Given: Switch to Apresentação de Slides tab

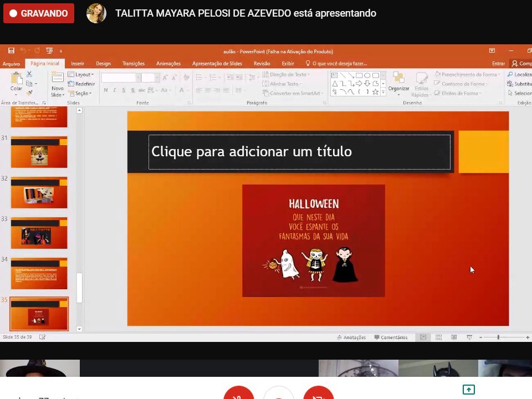Looking at the screenshot, I should pos(217,63).
